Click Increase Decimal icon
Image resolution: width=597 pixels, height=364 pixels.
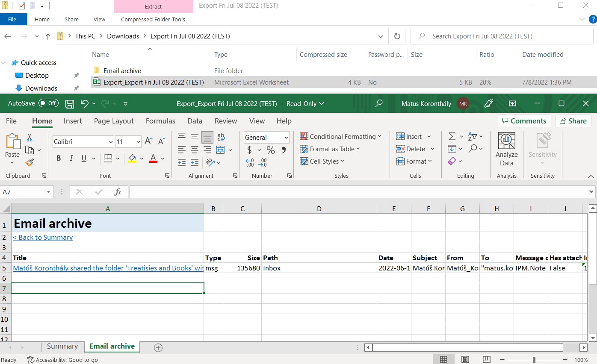[250, 162]
